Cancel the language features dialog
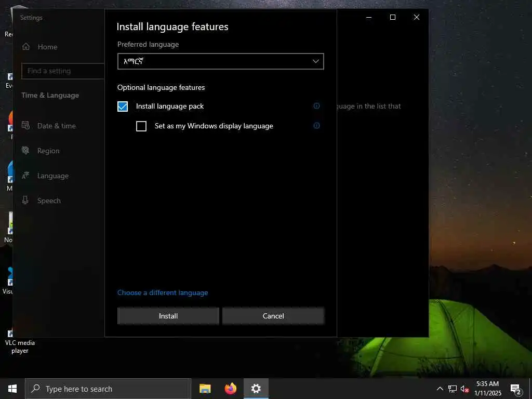532x399 pixels. pos(273,316)
